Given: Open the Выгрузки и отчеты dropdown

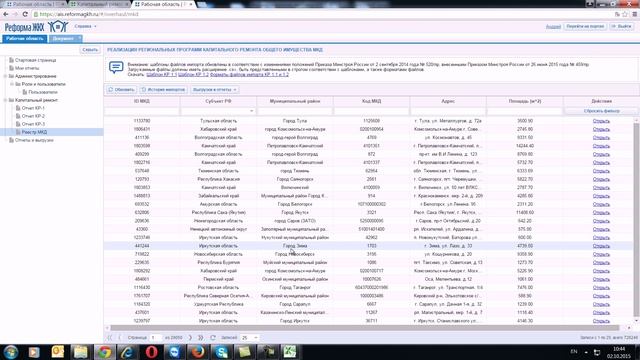Looking at the screenshot, I should click(215, 89).
